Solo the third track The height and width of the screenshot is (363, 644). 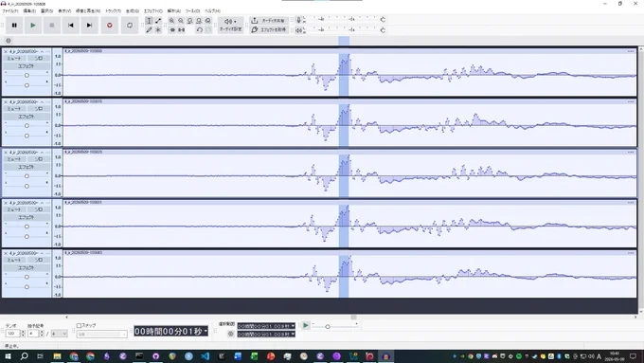click(39, 159)
